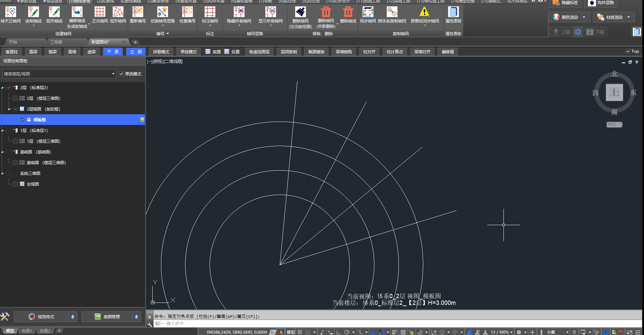The height and width of the screenshot is (335, 644).
Task: Switch to the 工程集 tab
Action: 56,42
